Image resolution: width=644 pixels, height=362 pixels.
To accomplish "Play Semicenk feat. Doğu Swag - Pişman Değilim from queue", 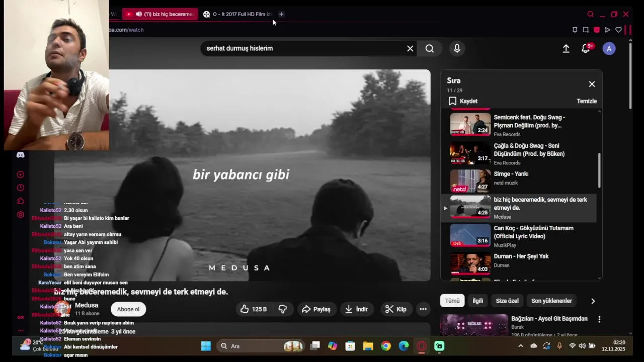I will point(518,125).
